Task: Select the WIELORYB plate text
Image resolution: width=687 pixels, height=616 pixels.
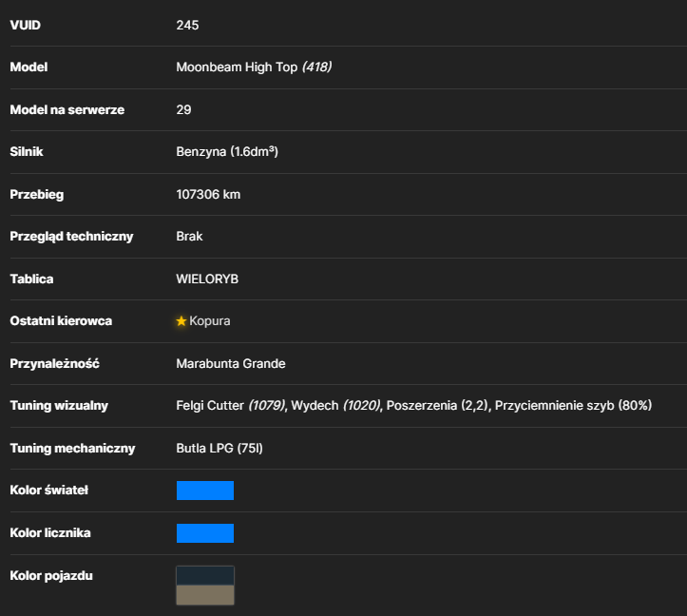Action: 207,279
